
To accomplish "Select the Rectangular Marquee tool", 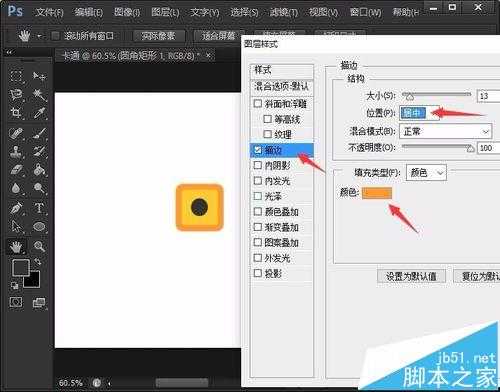I will coord(16,76).
